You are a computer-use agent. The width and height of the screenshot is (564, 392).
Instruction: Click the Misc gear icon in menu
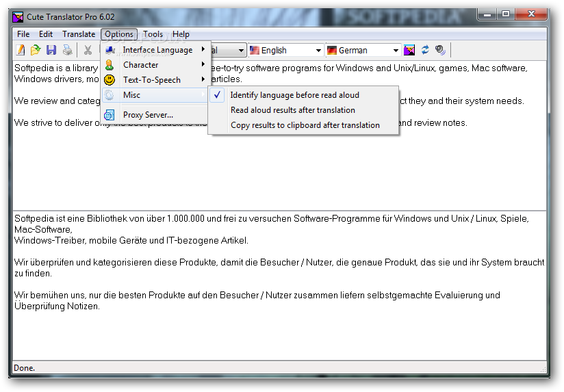(109, 95)
